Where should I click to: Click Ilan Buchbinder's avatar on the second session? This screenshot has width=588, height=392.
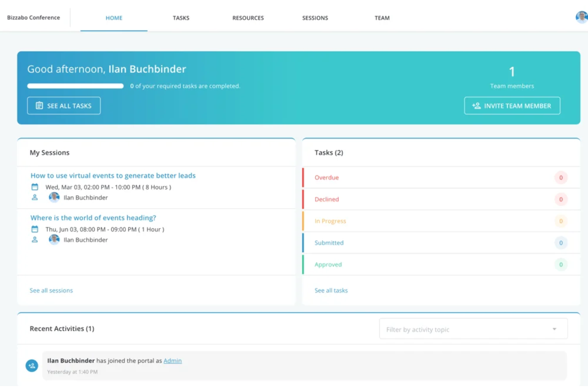coord(54,239)
